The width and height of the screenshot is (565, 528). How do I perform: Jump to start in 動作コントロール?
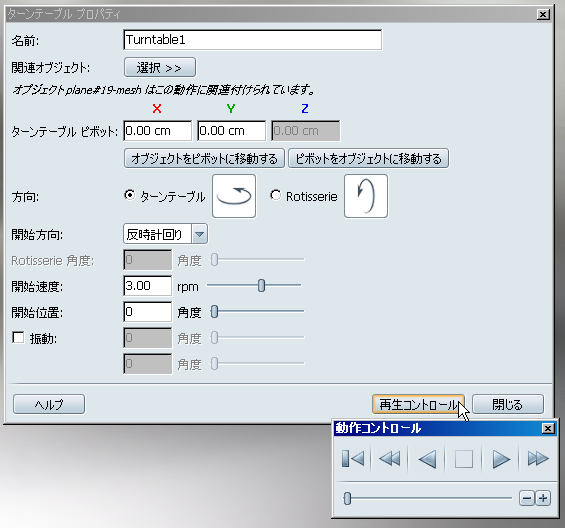pos(353,459)
